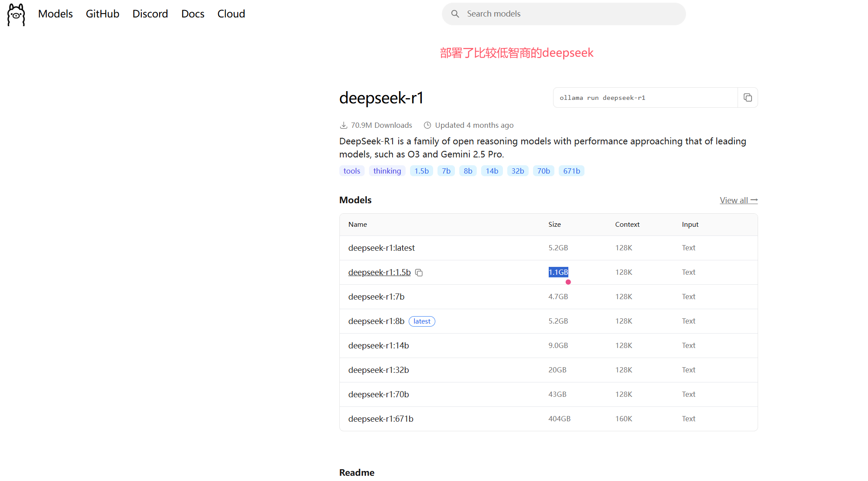Go to the Discord page
868x481 pixels.
coord(150,14)
